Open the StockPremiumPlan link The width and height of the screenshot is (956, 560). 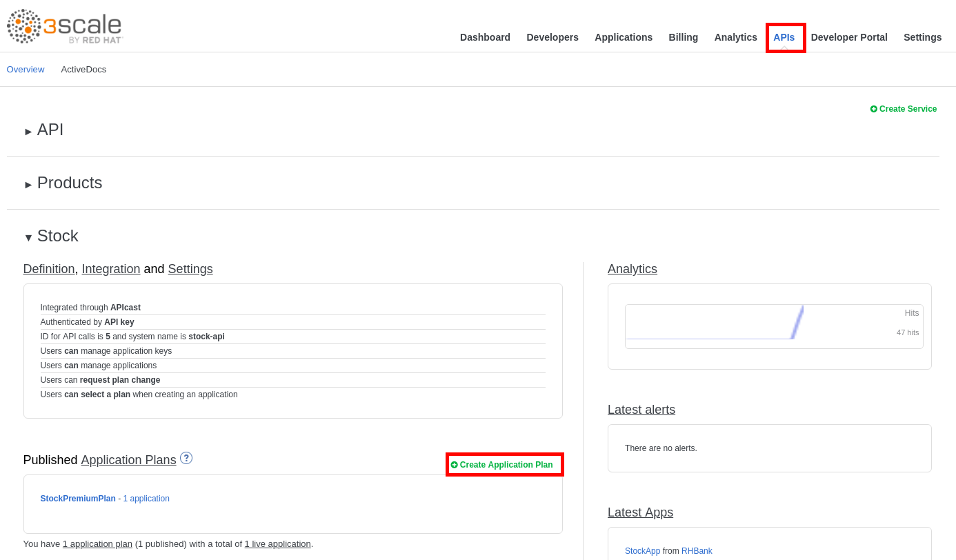(78, 499)
